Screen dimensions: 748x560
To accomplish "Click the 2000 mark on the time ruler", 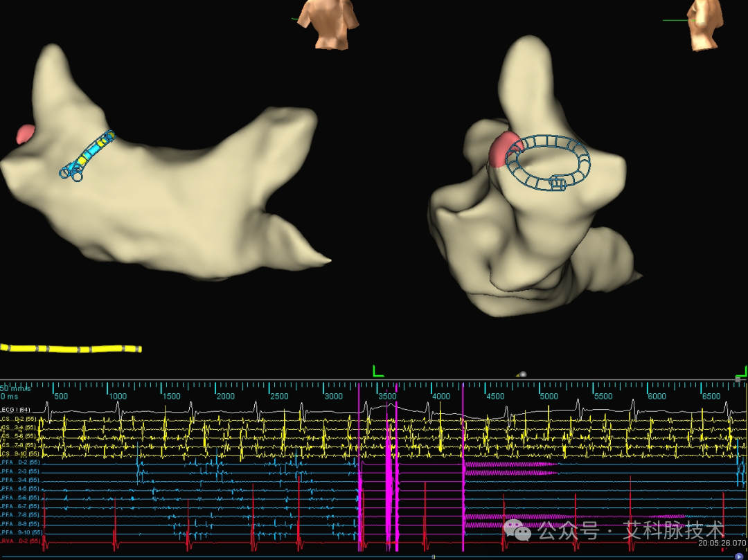I will pos(226,396).
